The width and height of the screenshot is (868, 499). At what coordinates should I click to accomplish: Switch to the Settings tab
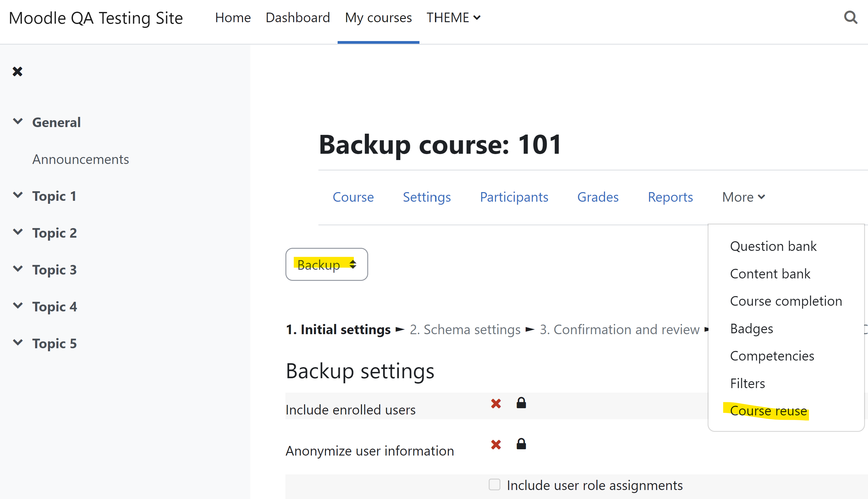pyautogui.click(x=427, y=197)
